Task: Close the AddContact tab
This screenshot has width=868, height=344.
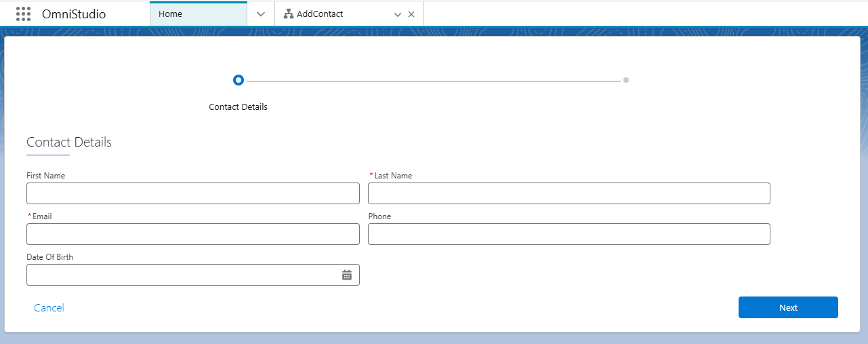Action: coord(411,14)
